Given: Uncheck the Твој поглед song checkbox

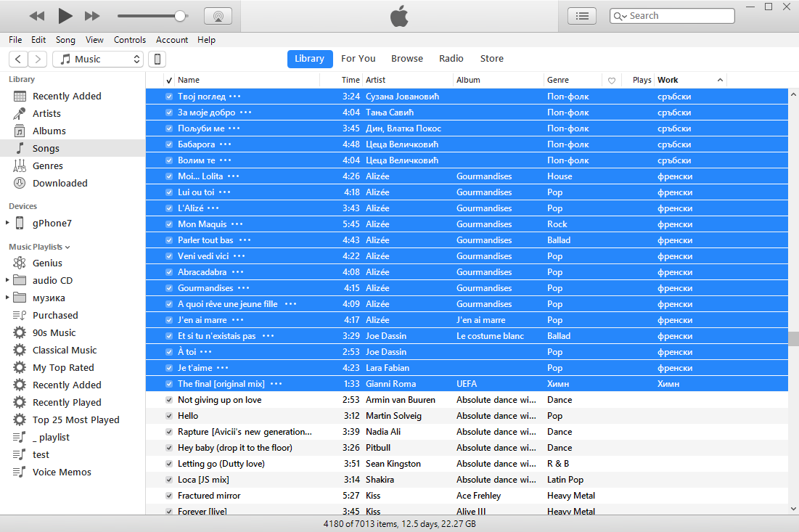Looking at the screenshot, I should tap(168, 97).
